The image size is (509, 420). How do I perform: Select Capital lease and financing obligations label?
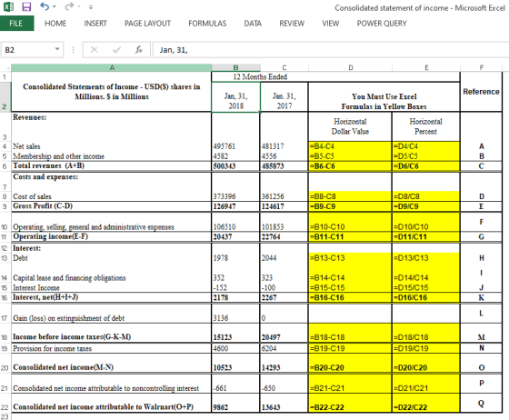111,273
